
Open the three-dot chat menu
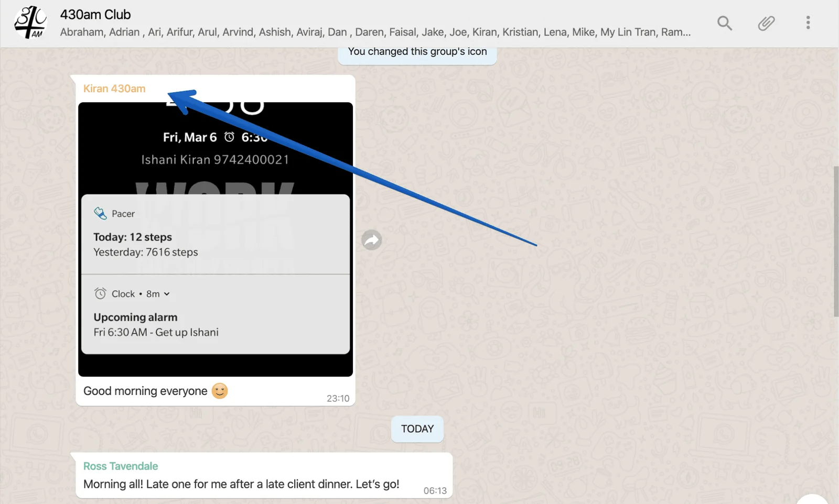pos(808,23)
